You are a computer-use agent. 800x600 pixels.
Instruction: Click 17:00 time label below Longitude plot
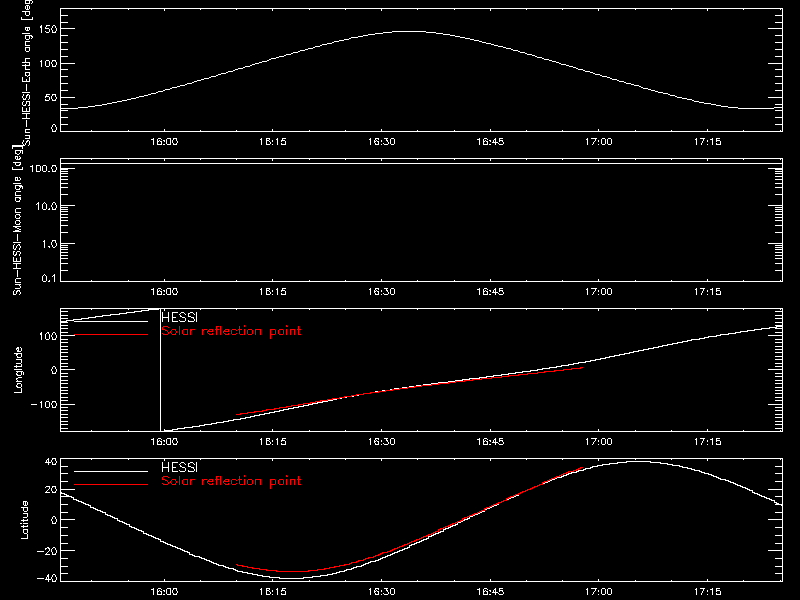598,442
